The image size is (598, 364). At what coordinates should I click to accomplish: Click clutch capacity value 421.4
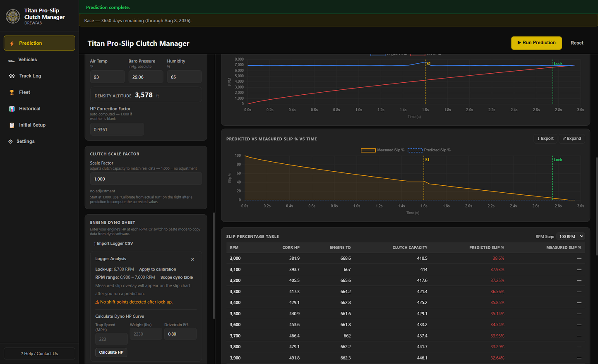pos(422,292)
